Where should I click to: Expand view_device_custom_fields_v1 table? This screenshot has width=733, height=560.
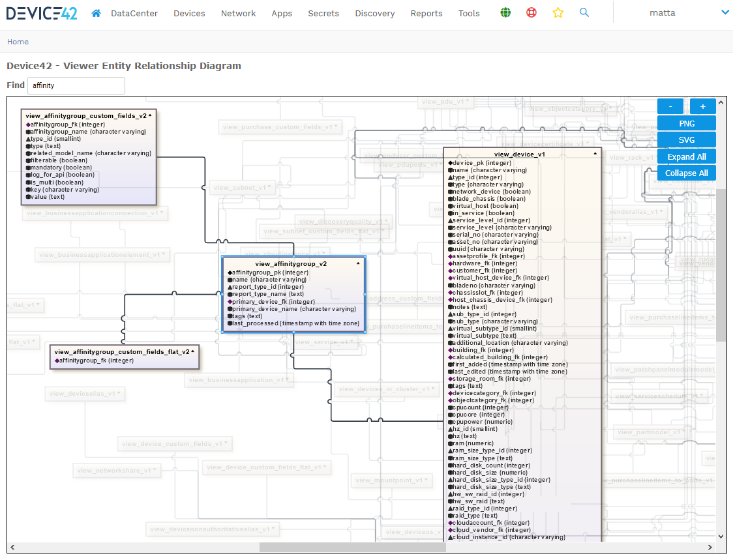pos(226,443)
